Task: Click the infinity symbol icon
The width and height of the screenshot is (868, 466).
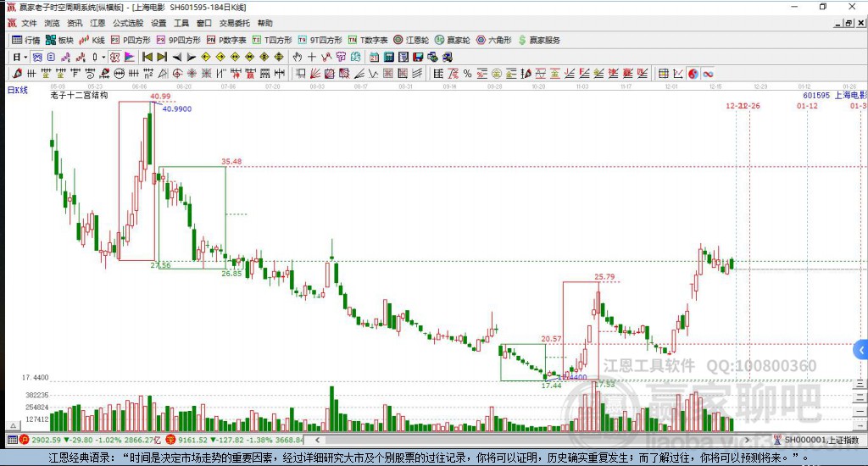Action: 708,74
